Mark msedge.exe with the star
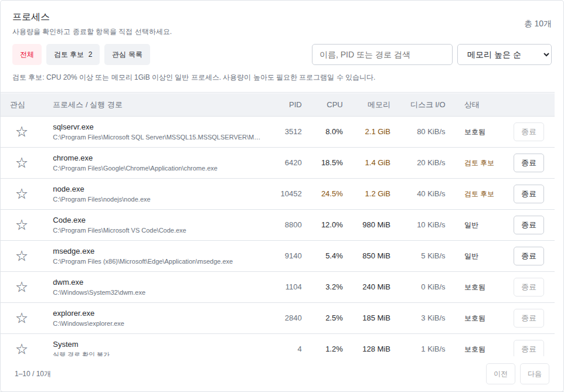The image size is (564, 392). [x=22, y=256]
